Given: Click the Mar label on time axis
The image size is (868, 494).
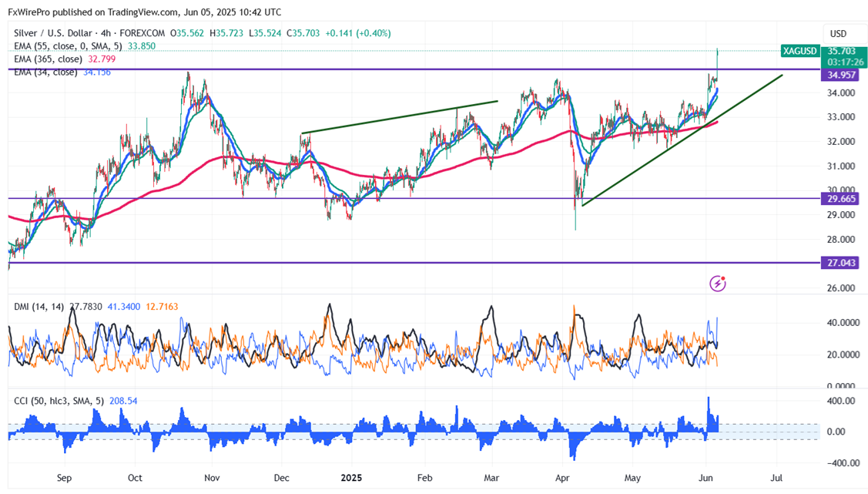Looking at the screenshot, I should [x=491, y=478].
